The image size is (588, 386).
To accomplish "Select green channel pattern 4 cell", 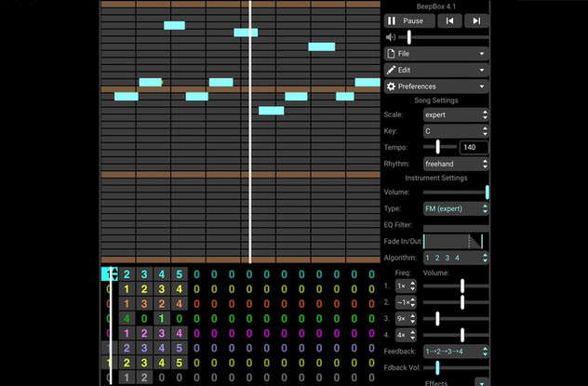I will click(127, 318).
